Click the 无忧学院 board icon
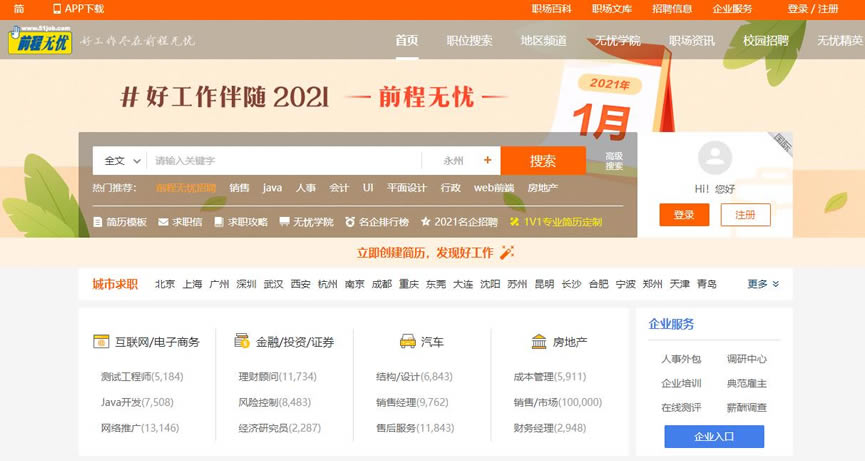 284,222
